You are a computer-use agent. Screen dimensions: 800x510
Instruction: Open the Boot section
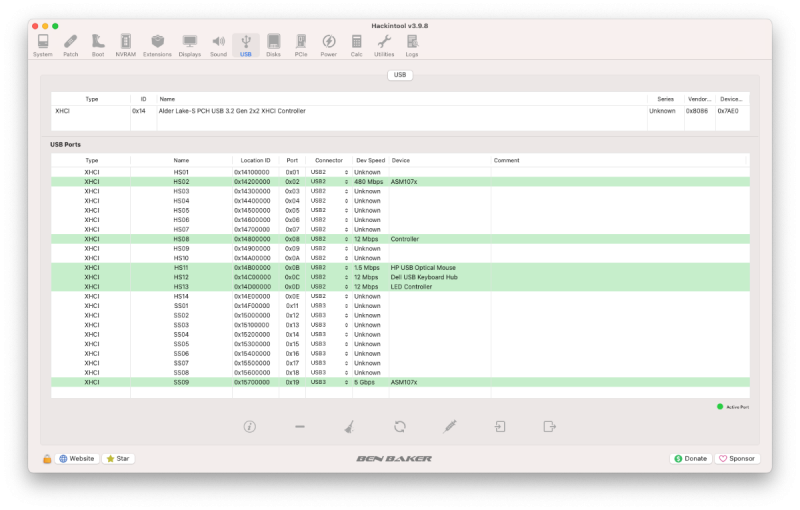point(98,45)
